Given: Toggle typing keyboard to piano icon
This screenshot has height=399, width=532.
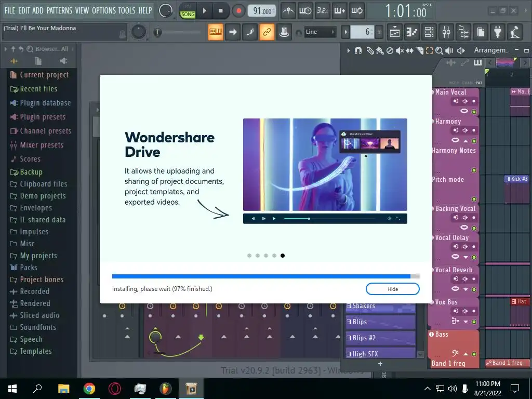Looking at the screenshot, I should pos(216,32).
